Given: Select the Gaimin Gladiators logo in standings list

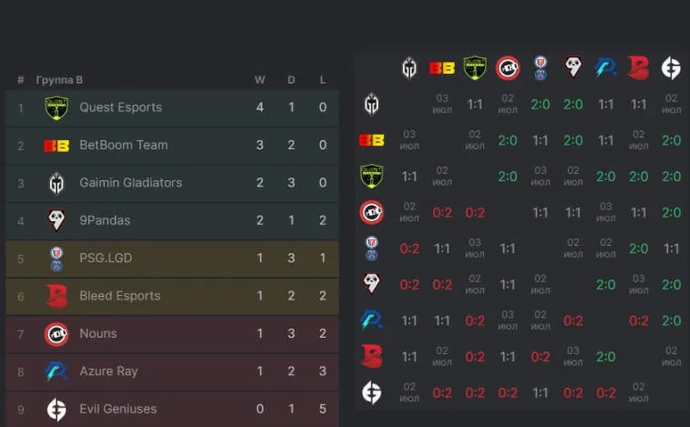Looking at the screenshot, I should click(x=56, y=183).
